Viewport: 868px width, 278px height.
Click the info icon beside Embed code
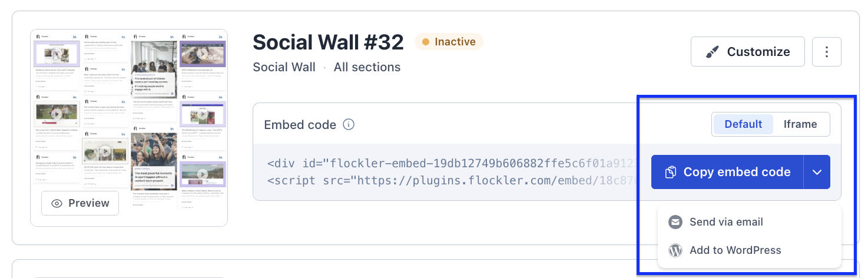point(349,125)
